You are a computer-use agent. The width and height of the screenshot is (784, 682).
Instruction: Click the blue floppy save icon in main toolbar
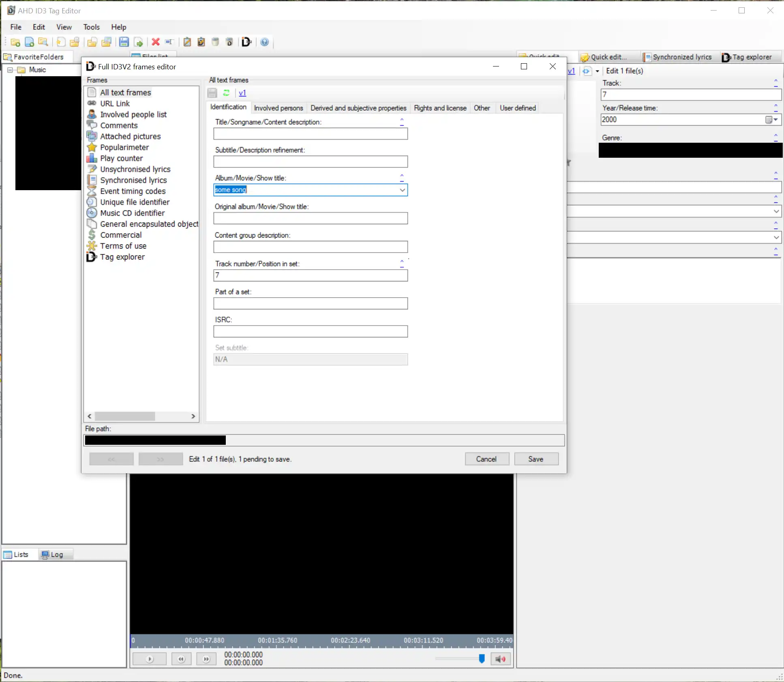[x=124, y=42]
